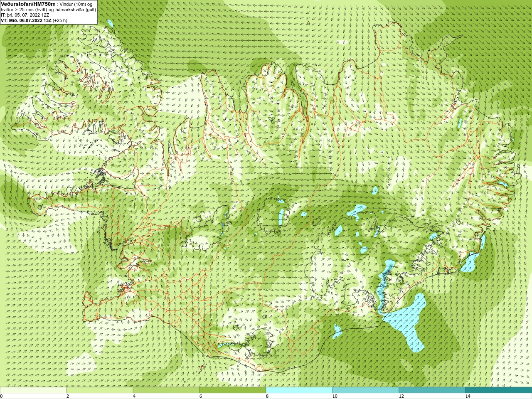
Task: Click the scale label "14"
Action: [468, 396]
